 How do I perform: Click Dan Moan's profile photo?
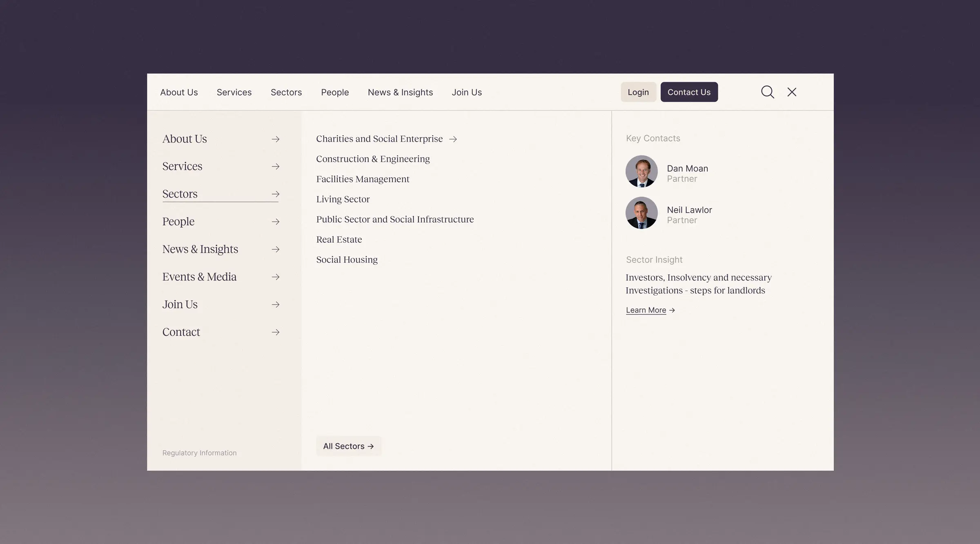(641, 171)
